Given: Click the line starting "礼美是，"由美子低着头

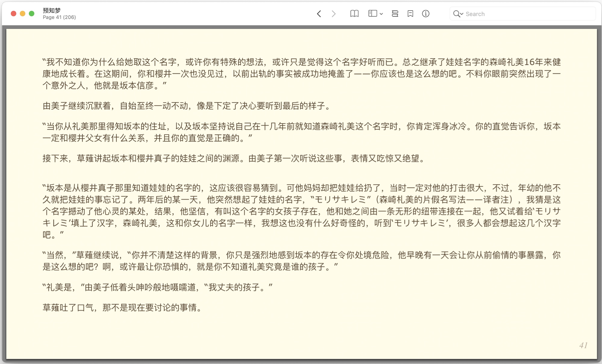Looking at the screenshot, I should (x=157, y=287).
